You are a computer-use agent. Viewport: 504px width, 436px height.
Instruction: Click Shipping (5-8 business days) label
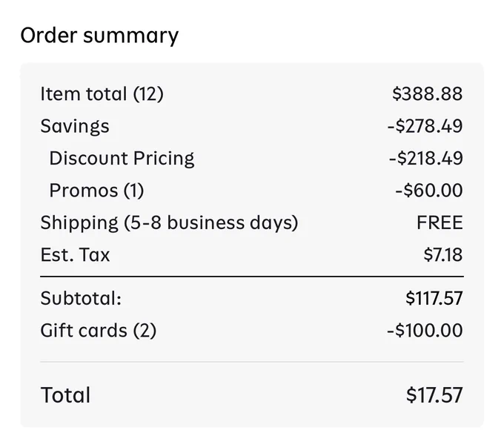click(x=170, y=222)
